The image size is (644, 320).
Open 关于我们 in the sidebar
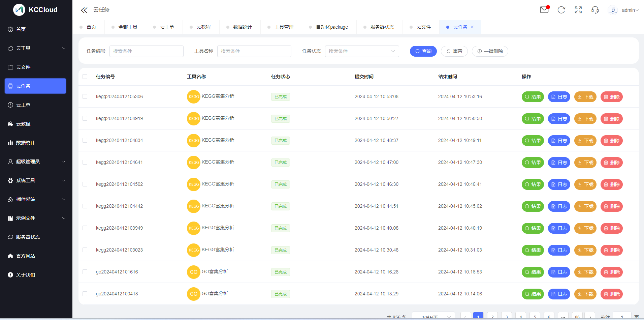point(35,275)
